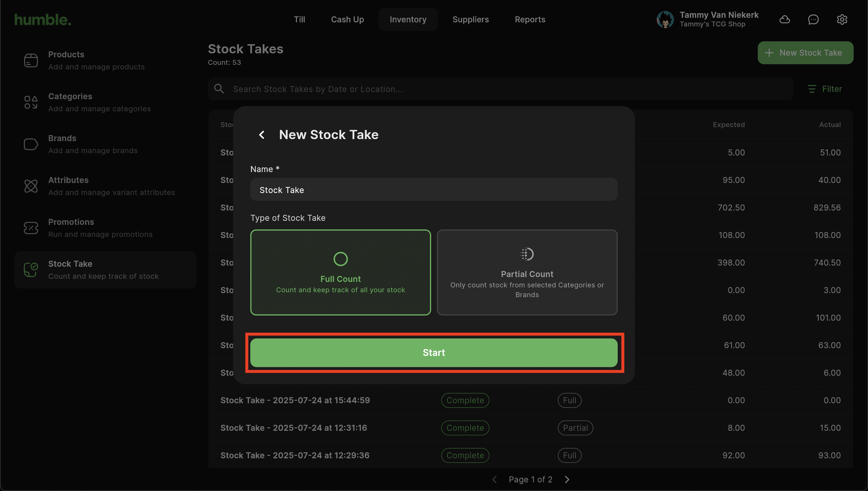Click the New Stock Take button
Screen dimensions: 868x491
click(x=805, y=52)
